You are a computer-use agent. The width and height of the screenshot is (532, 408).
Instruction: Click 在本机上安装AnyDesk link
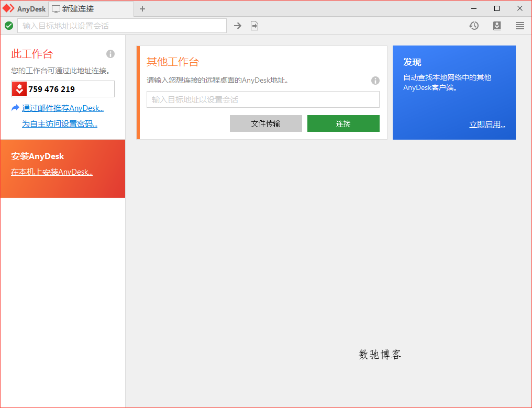coord(51,172)
